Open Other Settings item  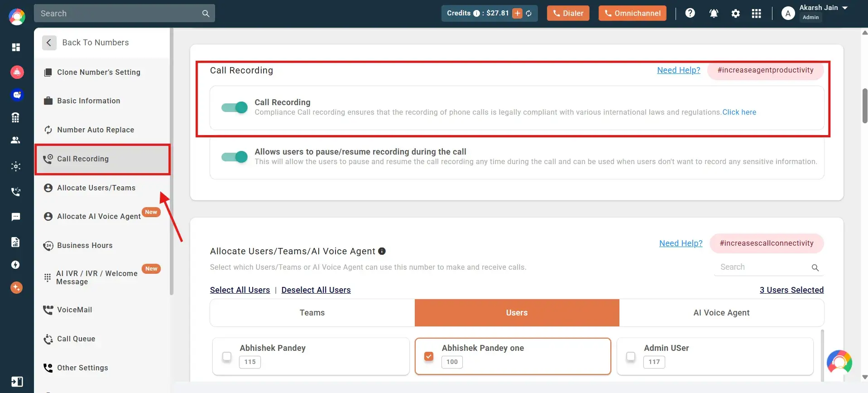pos(102,368)
